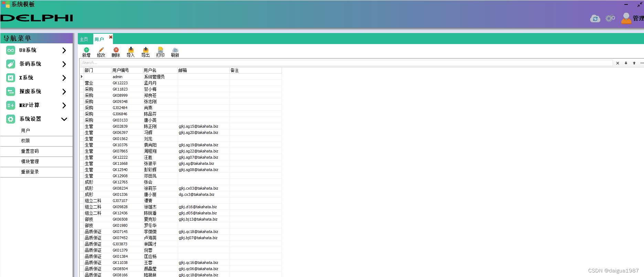Select user code GJ07107
This screenshot has height=277, width=644.
click(x=127, y=201)
